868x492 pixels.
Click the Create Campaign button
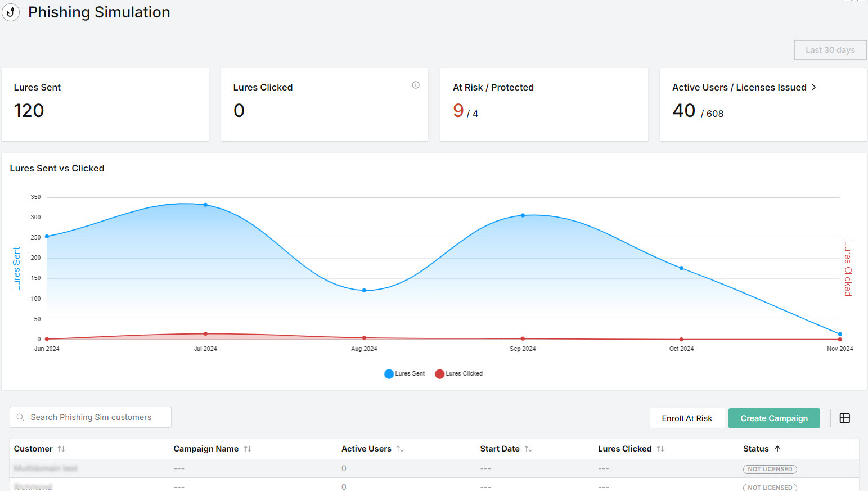tap(774, 418)
